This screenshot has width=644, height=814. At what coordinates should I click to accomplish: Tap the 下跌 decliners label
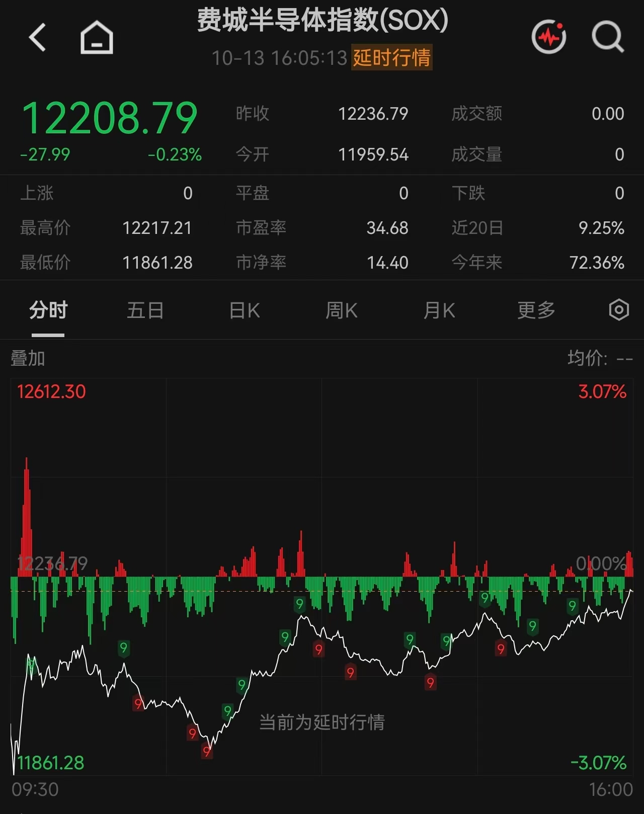point(468,193)
